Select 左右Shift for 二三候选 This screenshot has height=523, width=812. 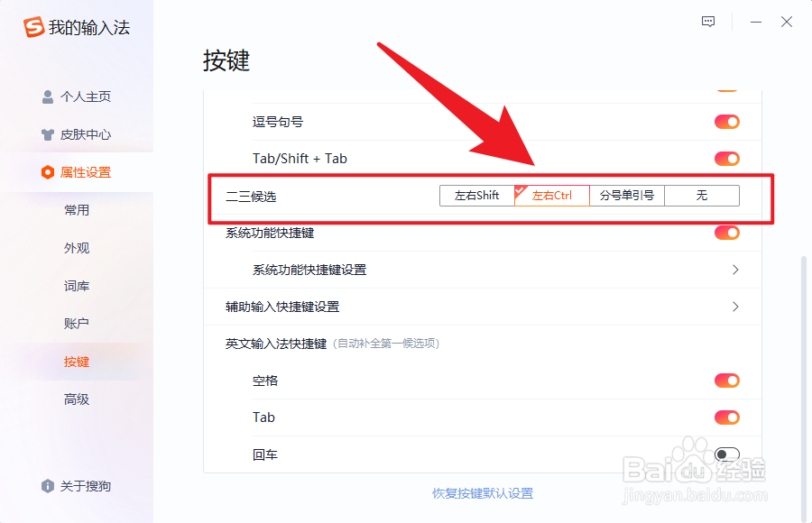tap(476, 195)
